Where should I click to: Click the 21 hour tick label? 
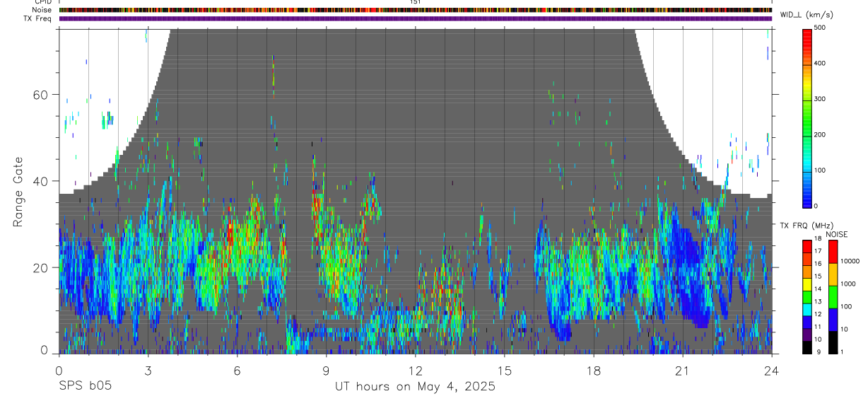coord(682,371)
